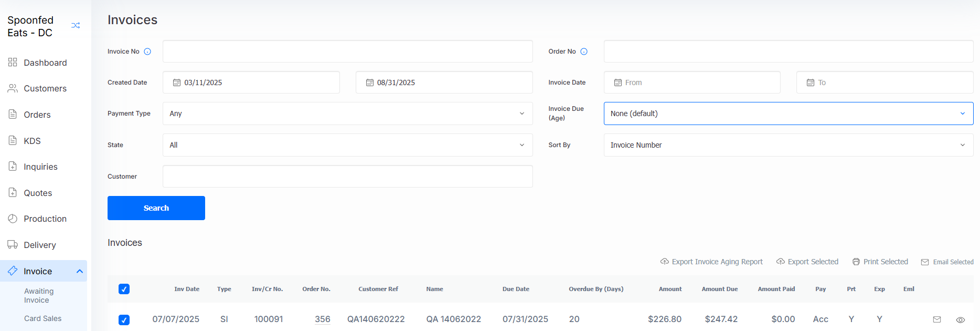This screenshot has height=331, width=980.
Task: Open Delivery in the sidebar
Action: [40, 245]
